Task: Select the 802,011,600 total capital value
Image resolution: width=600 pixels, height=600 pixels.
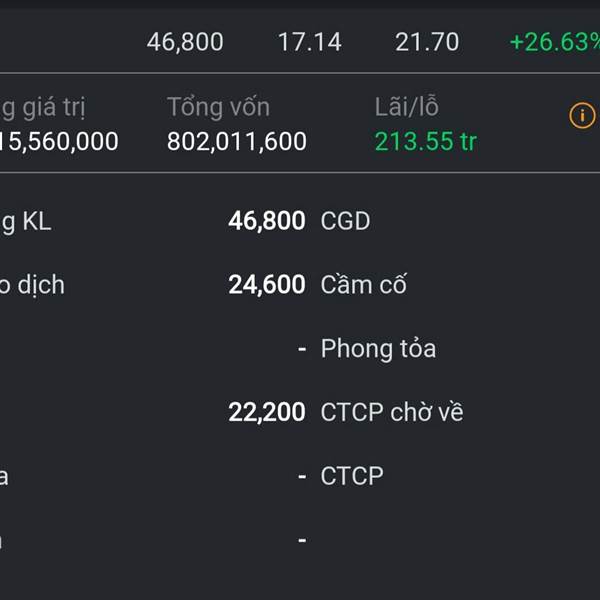Action: pos(237,142)
